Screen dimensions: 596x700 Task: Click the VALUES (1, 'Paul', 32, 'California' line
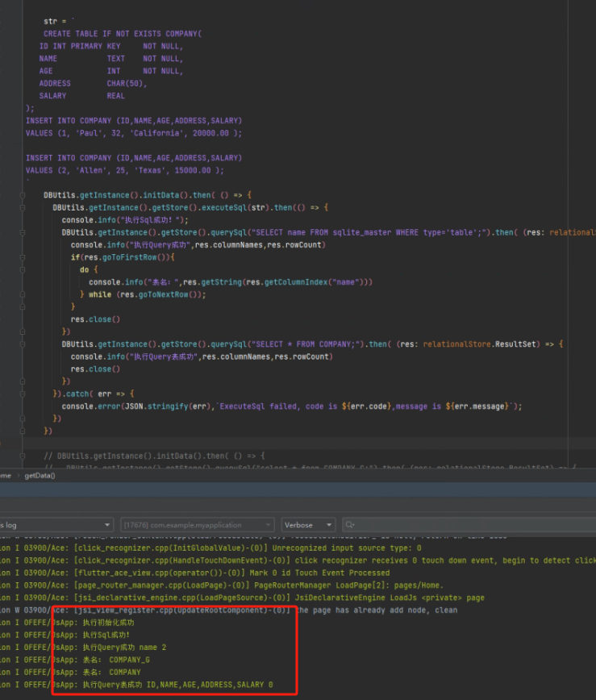point(134,133)
